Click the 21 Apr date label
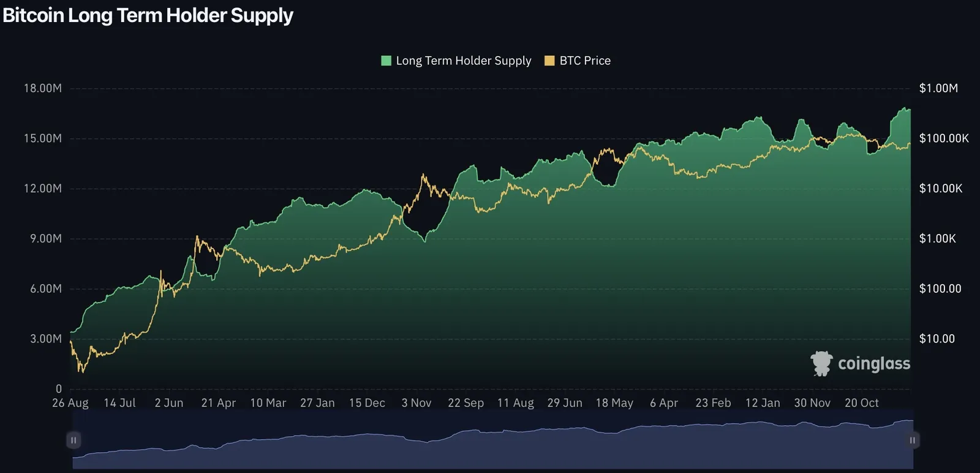The image size is (980, 473). click(219, 403)
